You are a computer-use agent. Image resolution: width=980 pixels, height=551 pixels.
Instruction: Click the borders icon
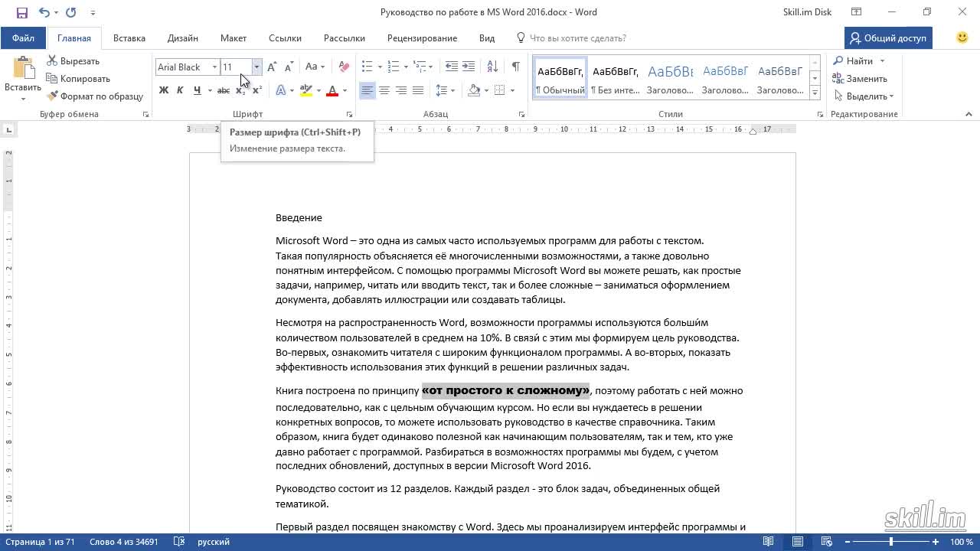pyautogui.click(x=500, y=90)
